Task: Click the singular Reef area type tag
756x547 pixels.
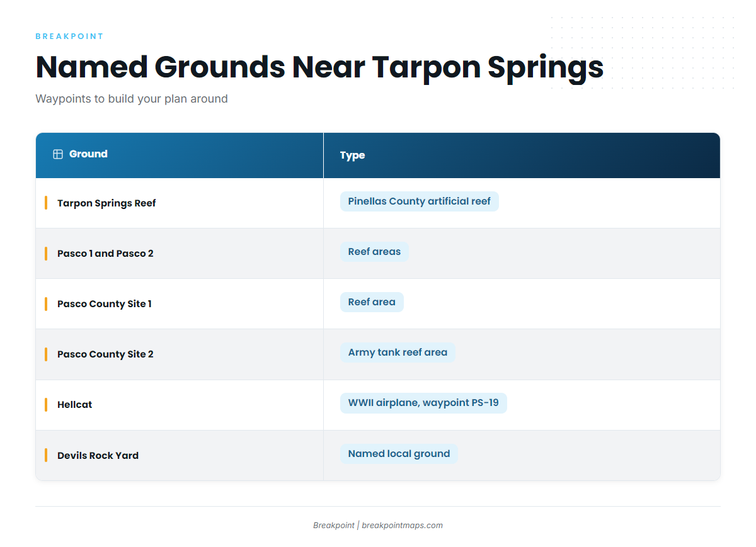Action: (372, 302)
